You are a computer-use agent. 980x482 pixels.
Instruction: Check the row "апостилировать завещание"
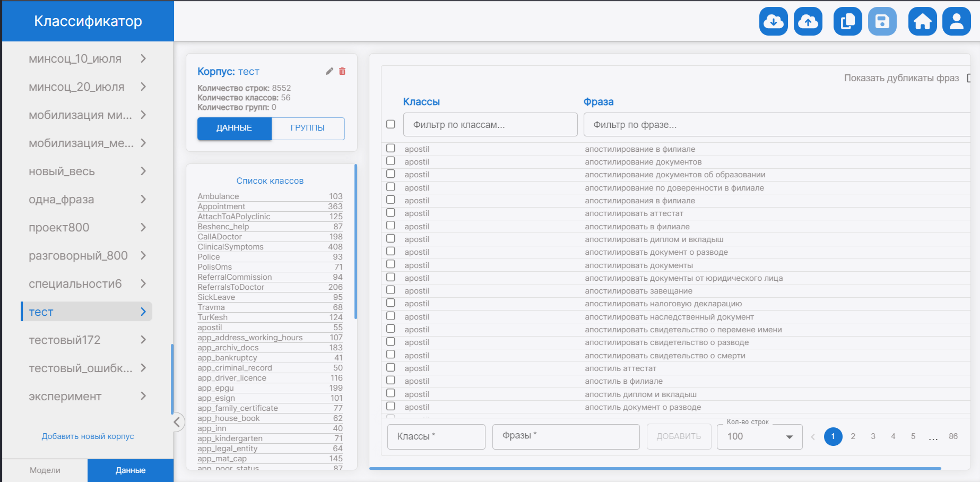point(391,290)
